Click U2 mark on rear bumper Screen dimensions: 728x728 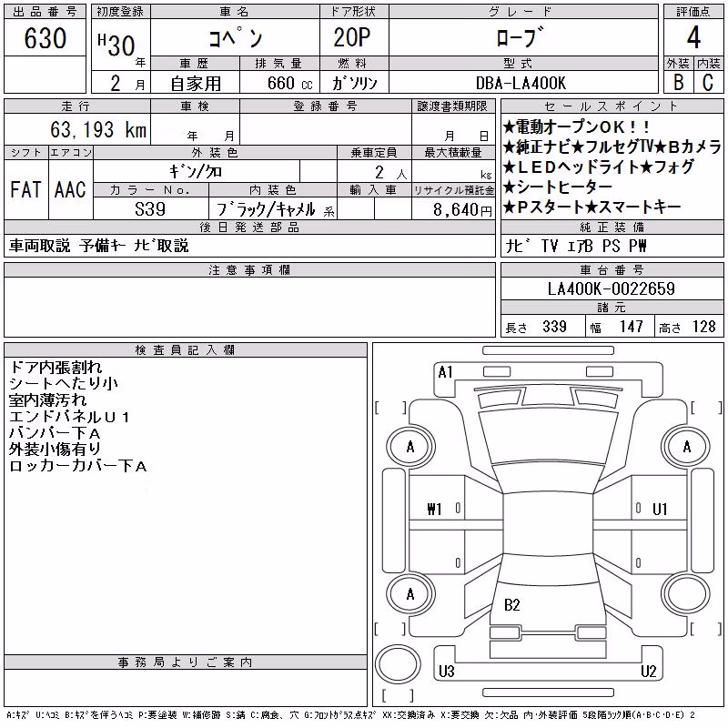point(648,671)
